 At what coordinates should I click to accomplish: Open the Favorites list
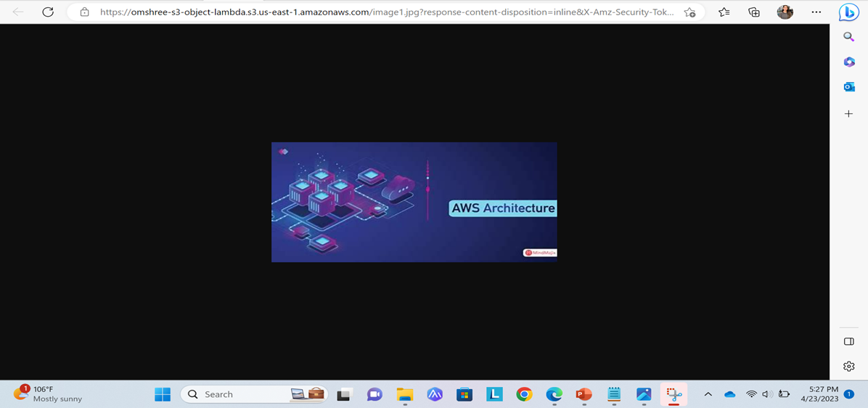click(724, 12)
